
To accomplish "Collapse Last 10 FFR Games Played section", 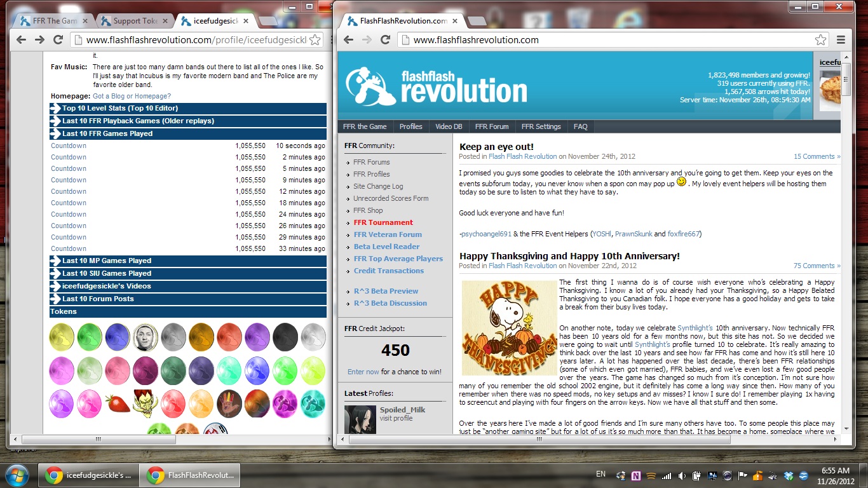I will (188, 133).
